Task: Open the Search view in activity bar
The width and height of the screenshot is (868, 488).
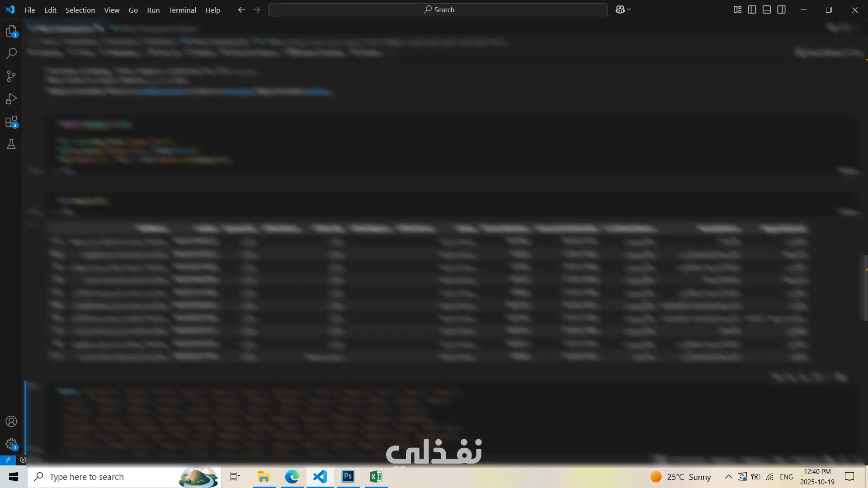Action: 11,53
